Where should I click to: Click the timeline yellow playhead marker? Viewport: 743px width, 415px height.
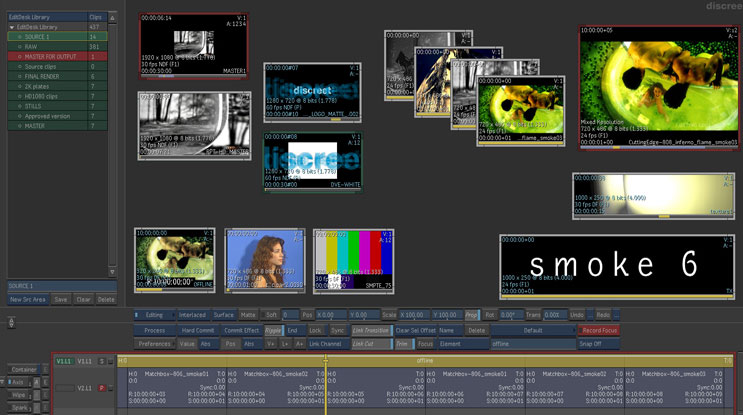click(326, 361)
